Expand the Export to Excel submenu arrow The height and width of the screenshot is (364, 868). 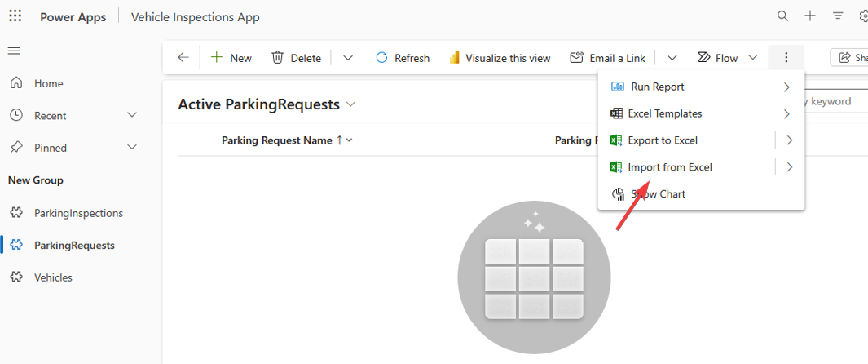pyautogui.click(x=789, y=140)
